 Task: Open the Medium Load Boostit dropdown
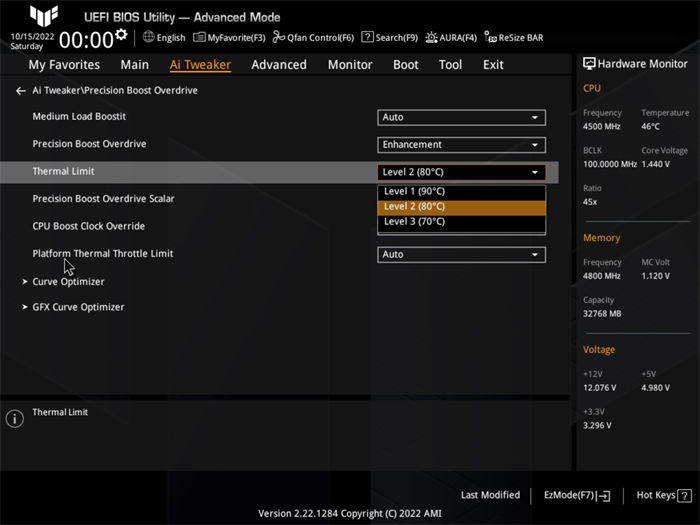461,117
